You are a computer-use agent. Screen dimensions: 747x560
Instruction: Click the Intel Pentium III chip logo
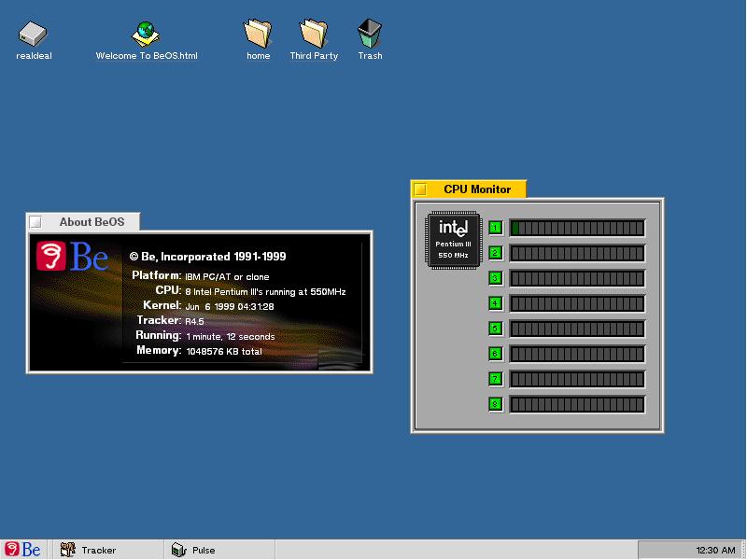coord(452,240)
